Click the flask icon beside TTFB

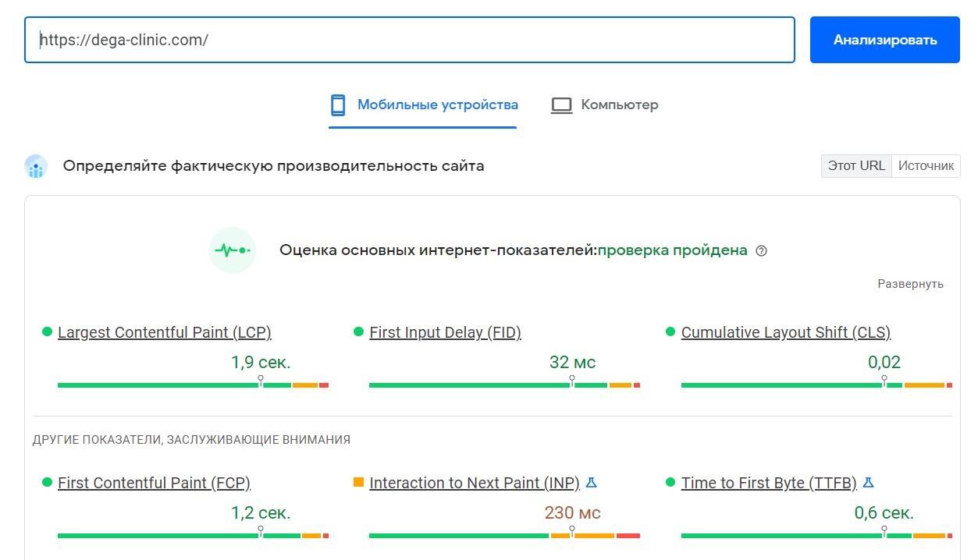868,483
